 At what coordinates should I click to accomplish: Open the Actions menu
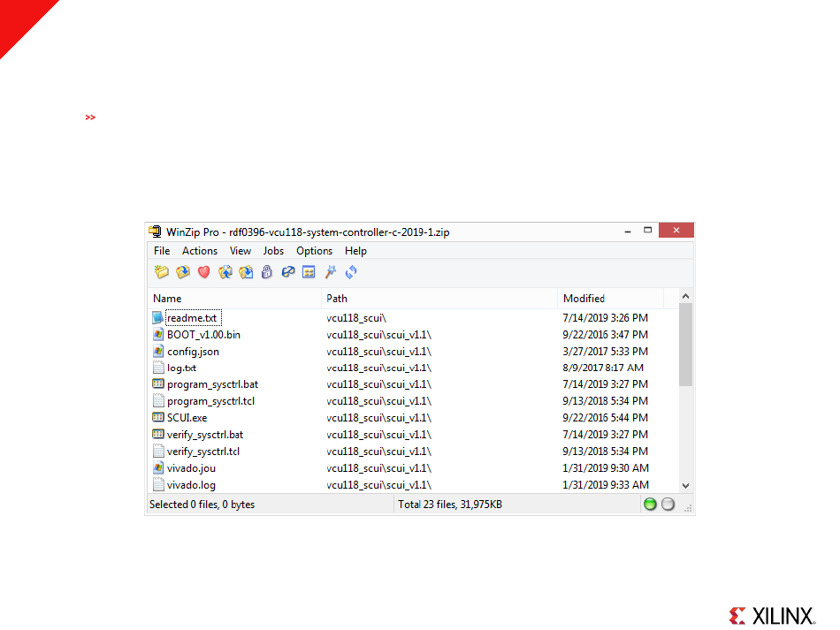click(200, 251)
